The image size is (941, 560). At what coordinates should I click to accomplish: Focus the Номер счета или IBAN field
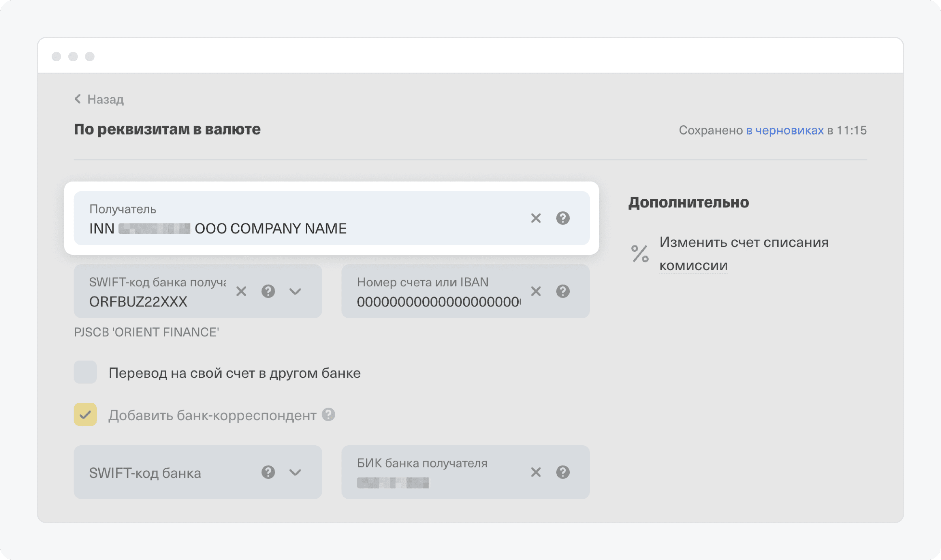pos(438,301)
